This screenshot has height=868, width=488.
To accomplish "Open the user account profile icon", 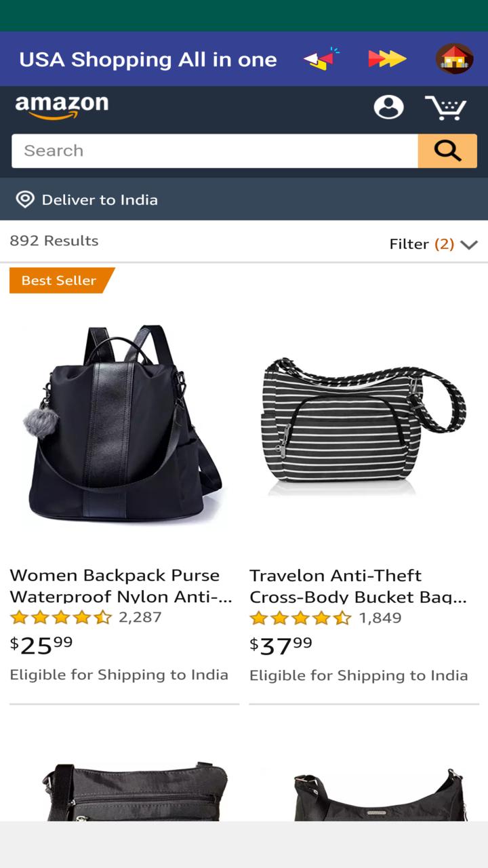I will tap(388, 107).
